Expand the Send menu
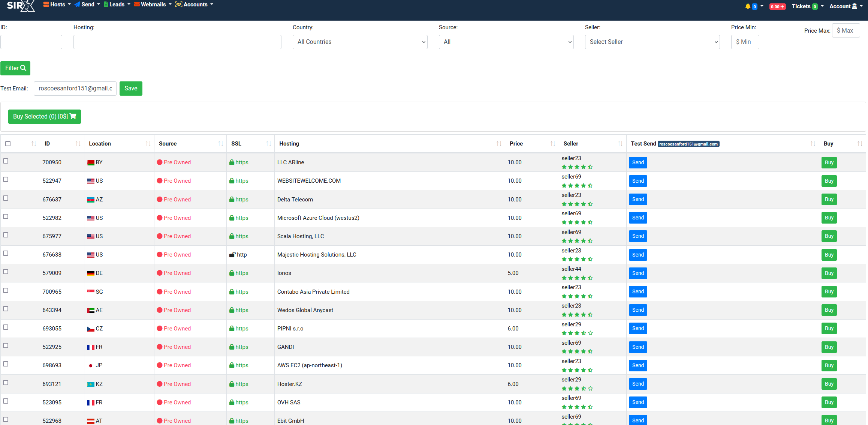This screenshot has height=425, width=868. pyautogui.click(x=87, y=5)
